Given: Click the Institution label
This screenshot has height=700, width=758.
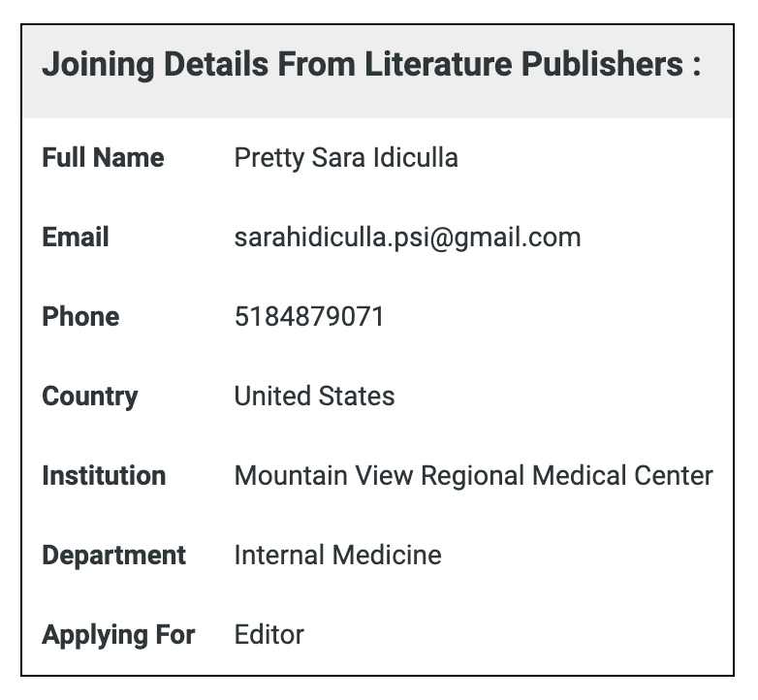Looking at the screenshot, I should pos(104,476).
